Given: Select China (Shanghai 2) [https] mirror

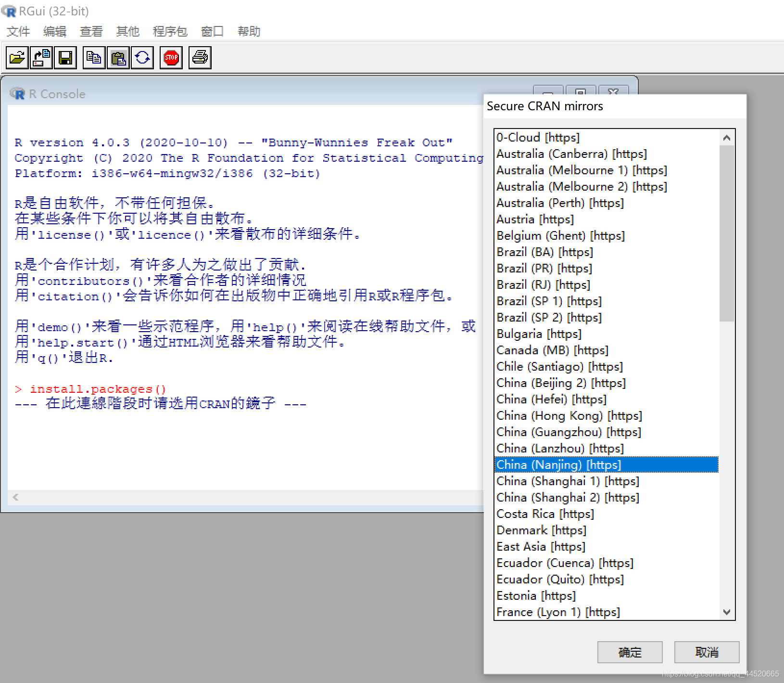Looking at the screenshot, I should point(606,497).
